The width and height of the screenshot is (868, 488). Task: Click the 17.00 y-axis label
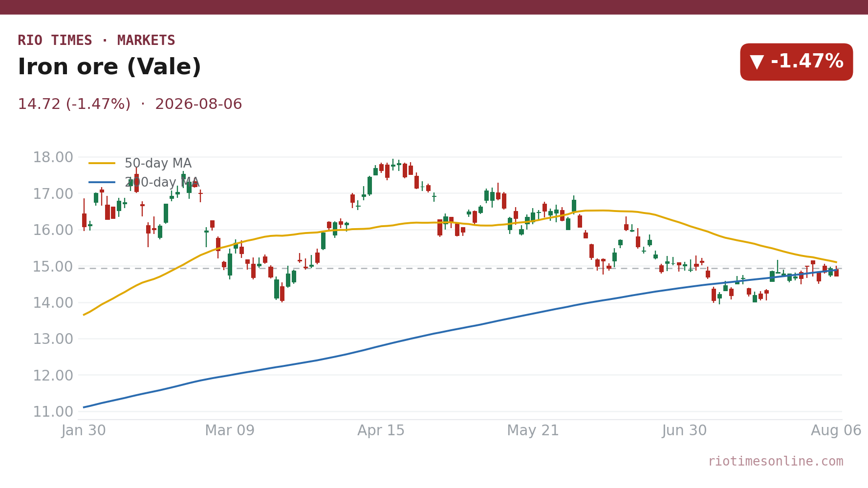coord(53,194)
